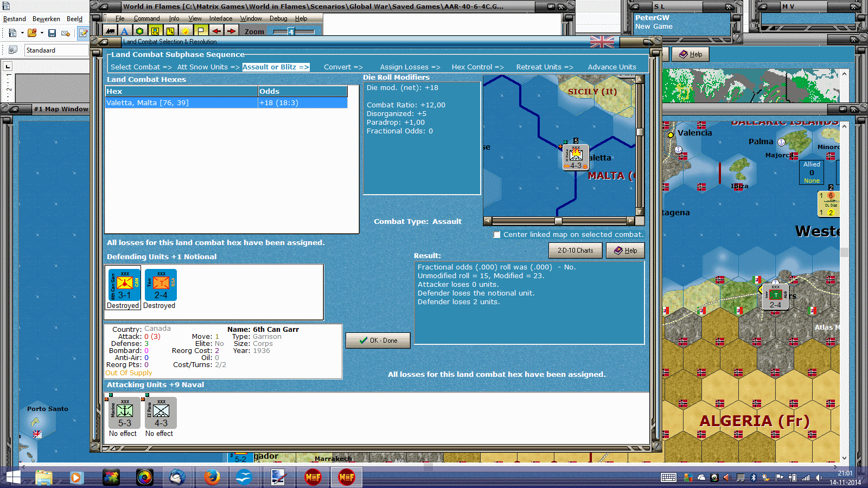868x488 pixels.
Task: Expand the open file dropdown arrow
Action: pos(42,33)
